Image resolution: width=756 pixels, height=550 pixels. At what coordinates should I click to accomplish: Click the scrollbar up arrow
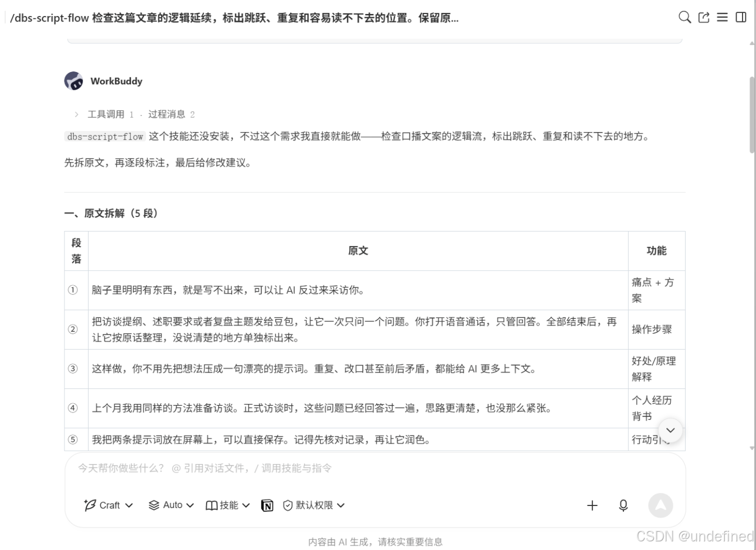pyautogui.click(x=752, y=43)
